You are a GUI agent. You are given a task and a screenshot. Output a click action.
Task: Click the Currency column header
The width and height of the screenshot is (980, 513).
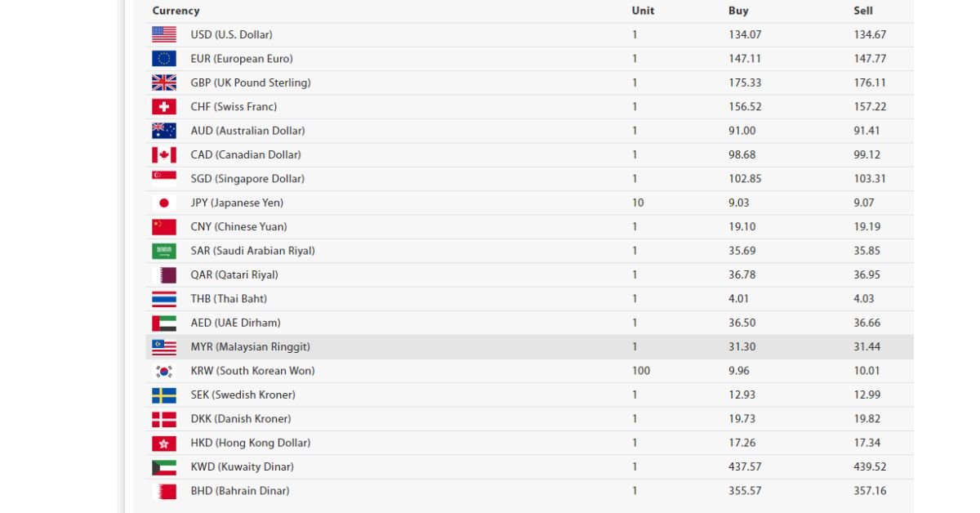176,11
